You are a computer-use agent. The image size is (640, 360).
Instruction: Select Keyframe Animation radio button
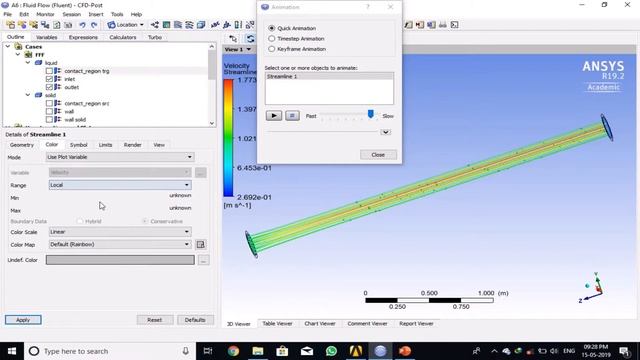pyautogui.click(x=272, y=49)
